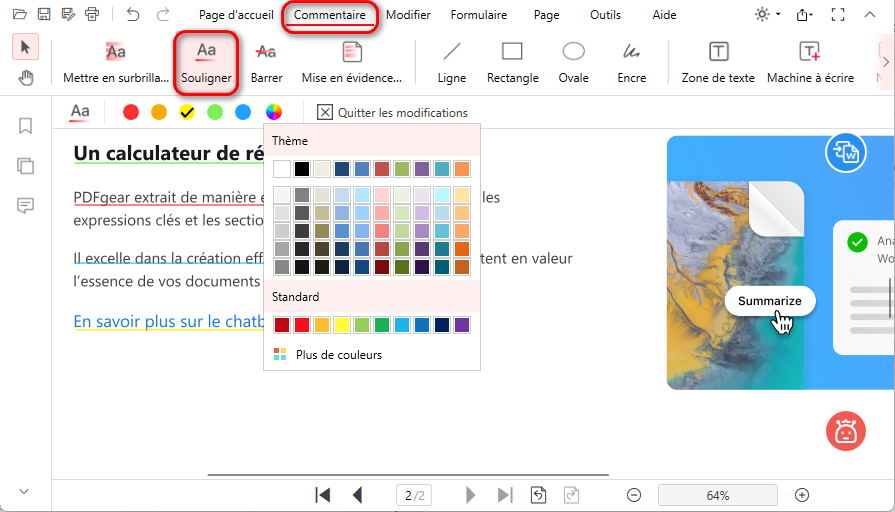The width and height of the screenshot is (895, 512).
Task: Pick the Encre ink tool
Action: click(x=631, y=63)
